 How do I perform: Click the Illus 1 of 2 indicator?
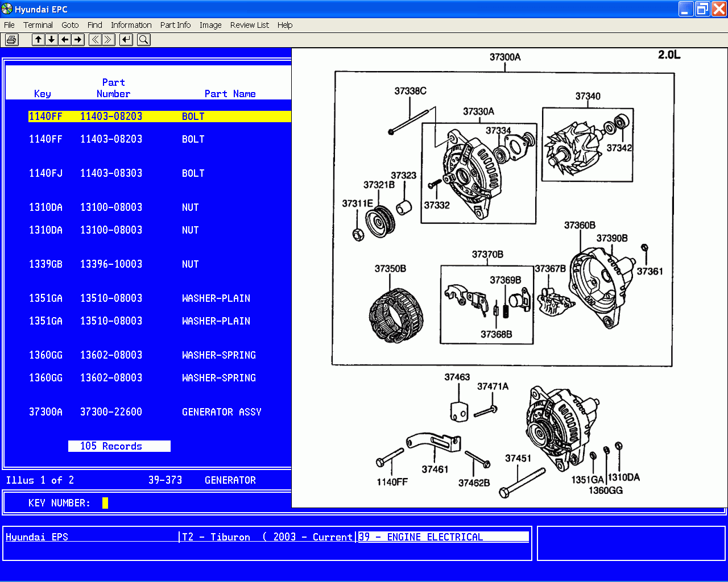[x=40, y=480]
